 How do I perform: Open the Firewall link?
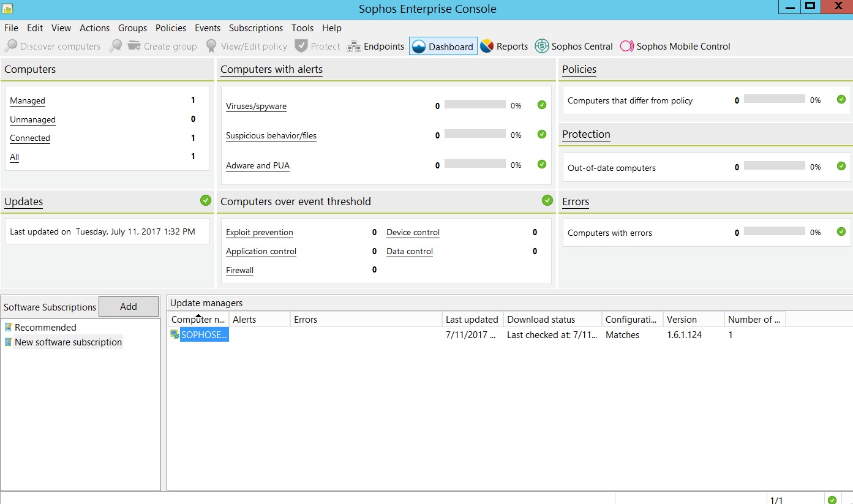239,271
